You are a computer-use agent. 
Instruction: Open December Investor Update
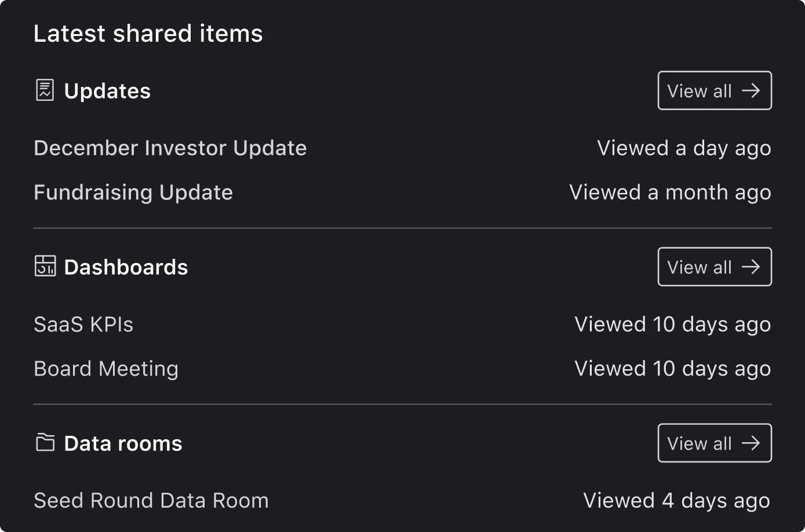(170, 148)
